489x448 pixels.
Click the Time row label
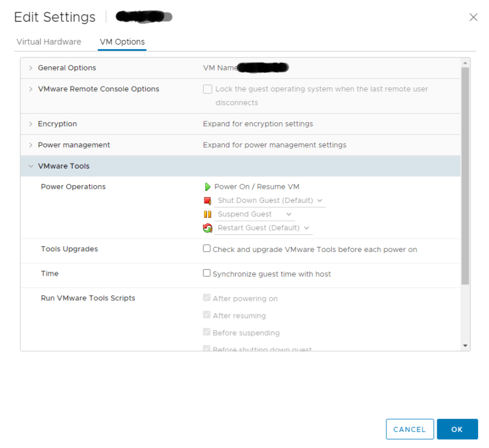tap(50, 274)
